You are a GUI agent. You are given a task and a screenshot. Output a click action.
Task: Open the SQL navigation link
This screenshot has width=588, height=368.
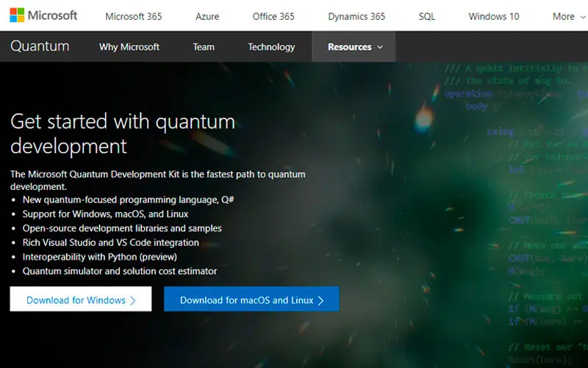pyautogui.click(x=427, y=16)
